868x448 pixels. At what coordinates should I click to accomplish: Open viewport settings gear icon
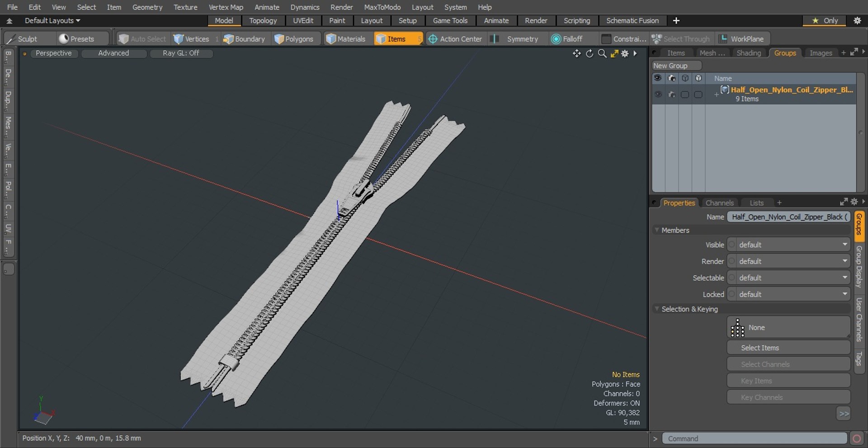coord(625,53)
